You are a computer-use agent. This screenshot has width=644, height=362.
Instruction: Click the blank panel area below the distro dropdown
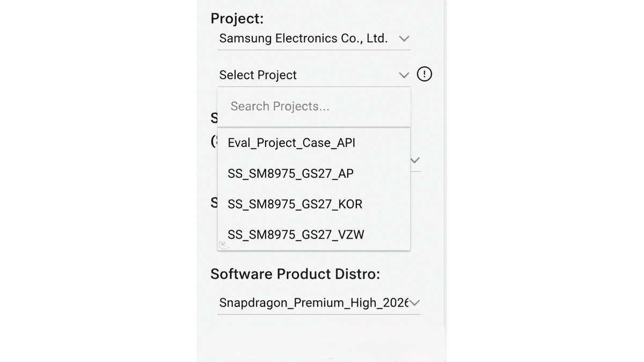tap(321, 338)
